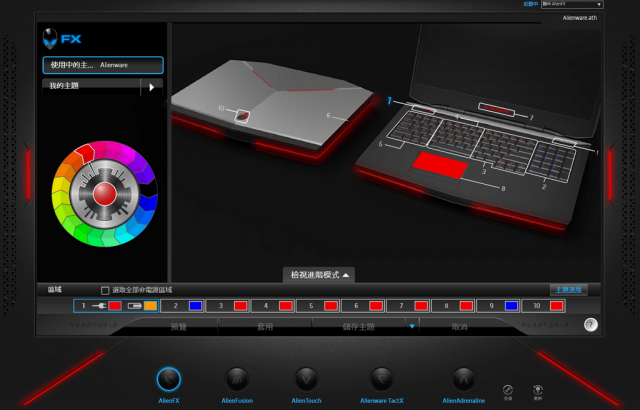Open the AlienTouch module icon
The height and width of the screenshot is (410, 640).
tap(306, 379)
